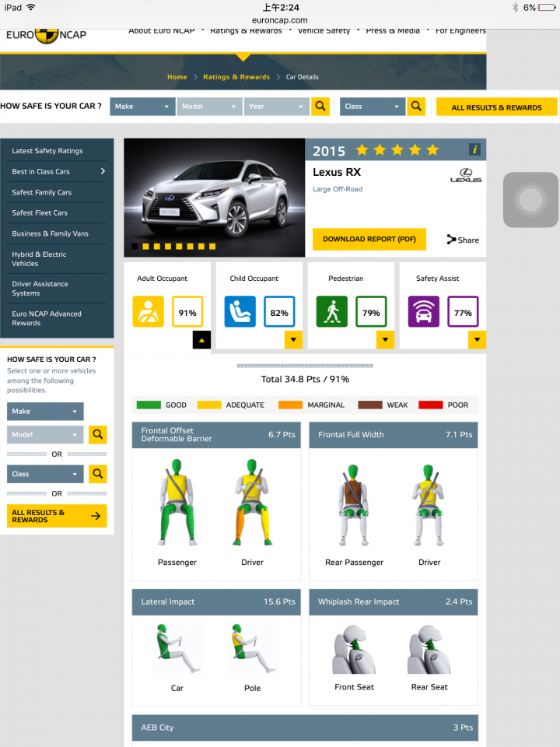Open Business & Family Vans page

click(50, 233)
